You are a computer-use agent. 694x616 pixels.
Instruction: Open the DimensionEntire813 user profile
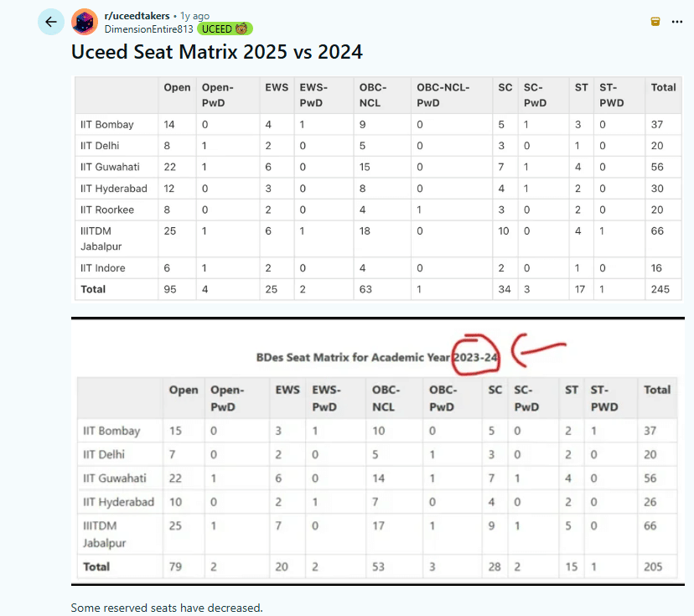click(148, 28)
